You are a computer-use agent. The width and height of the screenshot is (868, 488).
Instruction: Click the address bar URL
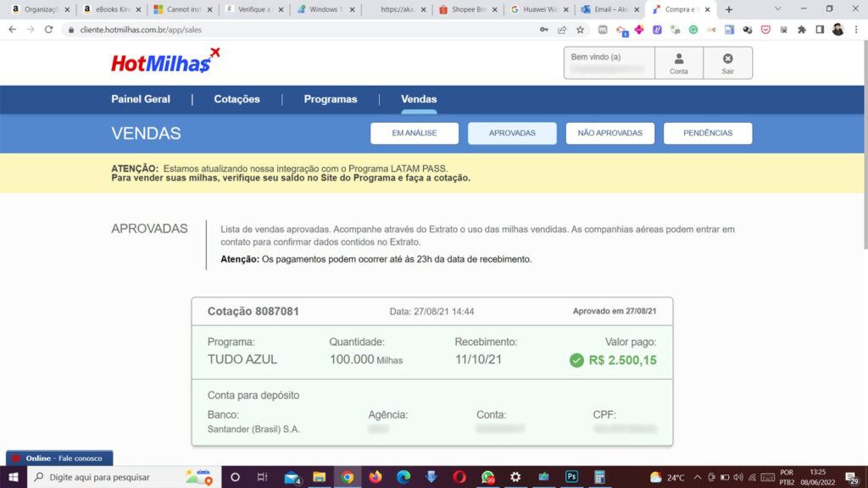click(141, 30)
